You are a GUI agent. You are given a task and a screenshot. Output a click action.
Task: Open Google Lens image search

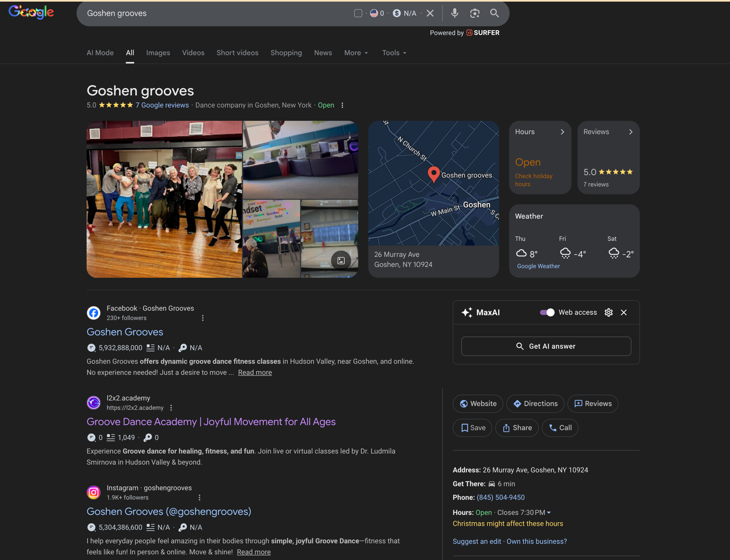click(474, 13)
